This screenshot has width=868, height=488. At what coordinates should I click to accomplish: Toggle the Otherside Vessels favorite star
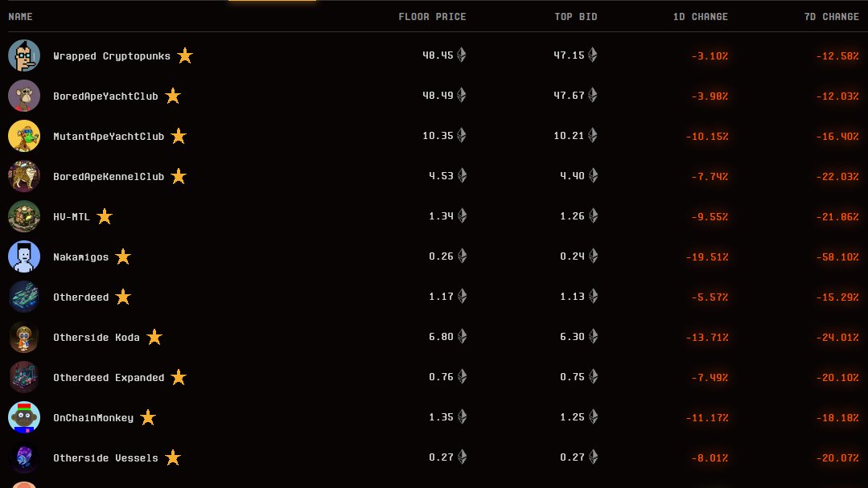pyautogui.click(x=173, y=457)
